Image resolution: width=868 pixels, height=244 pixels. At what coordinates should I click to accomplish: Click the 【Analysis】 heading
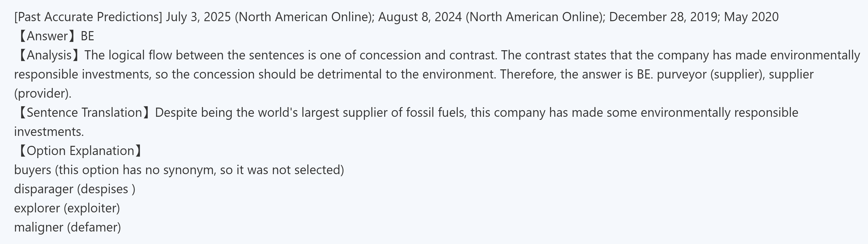click(x=49, y=55)
